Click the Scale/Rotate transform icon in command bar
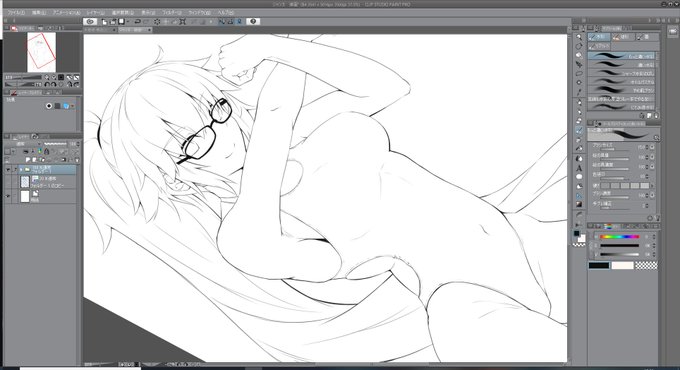Viewport: 680px width, 370px height. pos(183,21)
